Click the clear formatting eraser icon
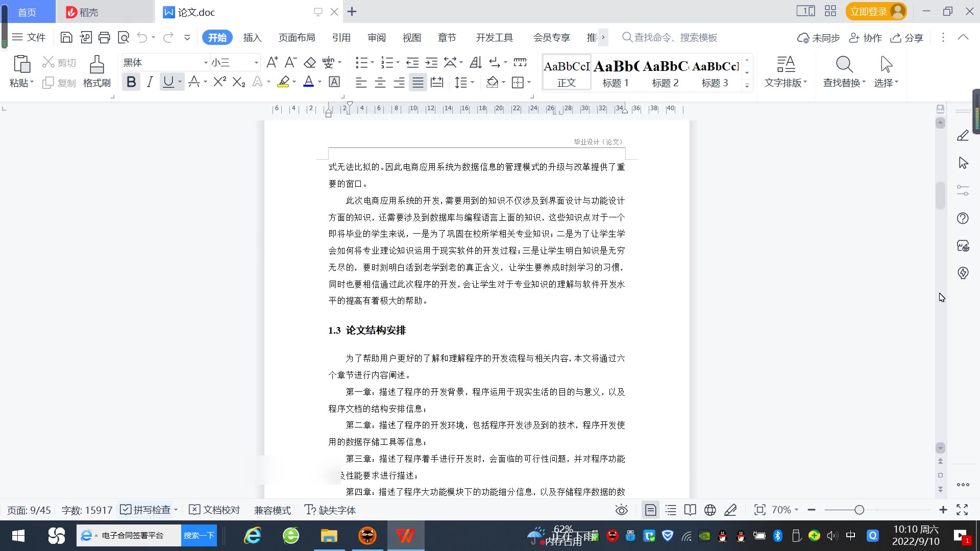The image size is (980, 551). 310,63
